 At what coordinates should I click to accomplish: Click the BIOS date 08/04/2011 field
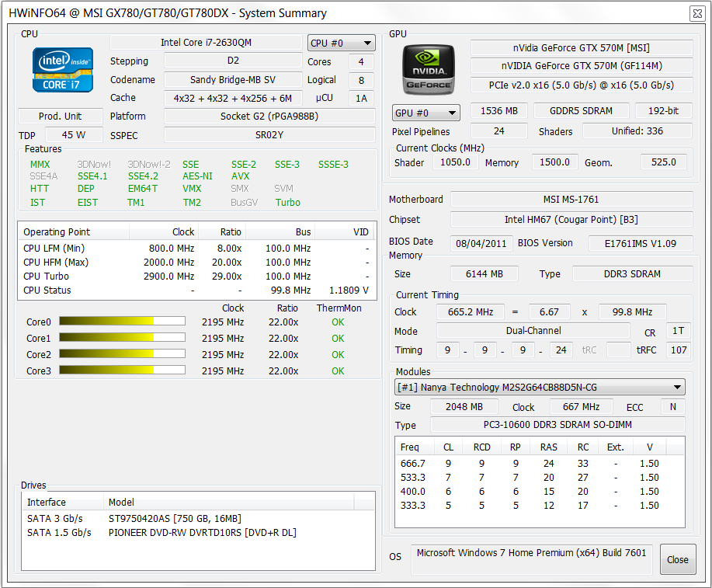pyautogui.click(x=481, y=243)
